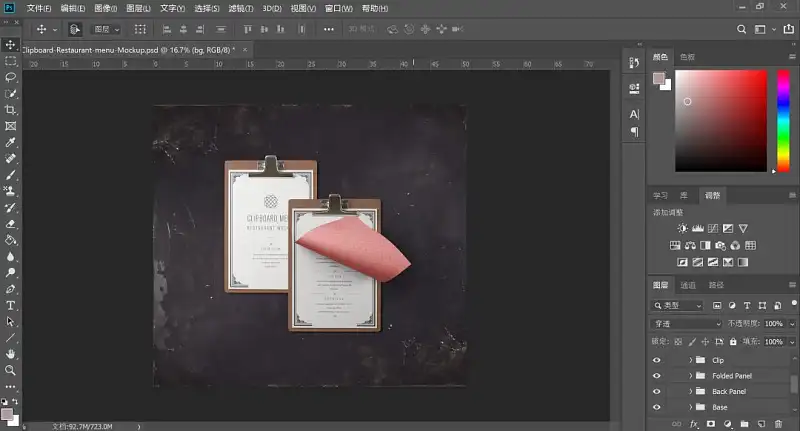Hide the Clip layer group
The image size is (800, 431).
pyautogui.click(x=657, y=360)
